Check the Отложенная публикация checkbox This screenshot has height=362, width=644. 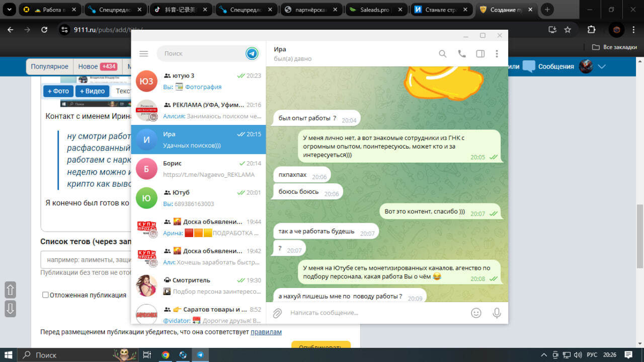[45, 295]
